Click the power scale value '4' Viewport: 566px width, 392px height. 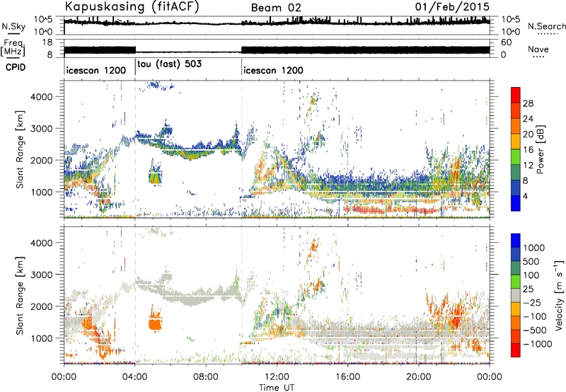526,197
